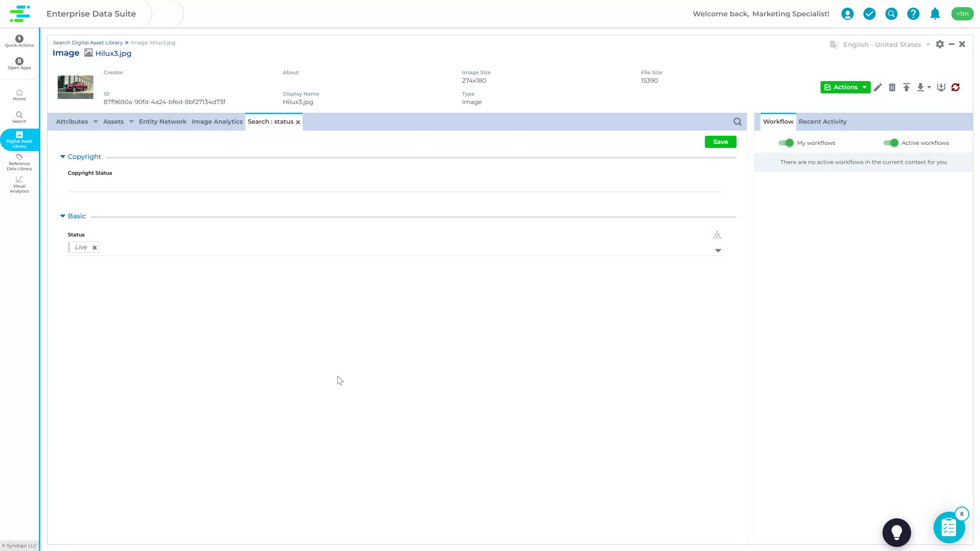Switch to the Recent Activity tab
The height and width of the screenshot is (551, 980).
[x=822, y=121]
